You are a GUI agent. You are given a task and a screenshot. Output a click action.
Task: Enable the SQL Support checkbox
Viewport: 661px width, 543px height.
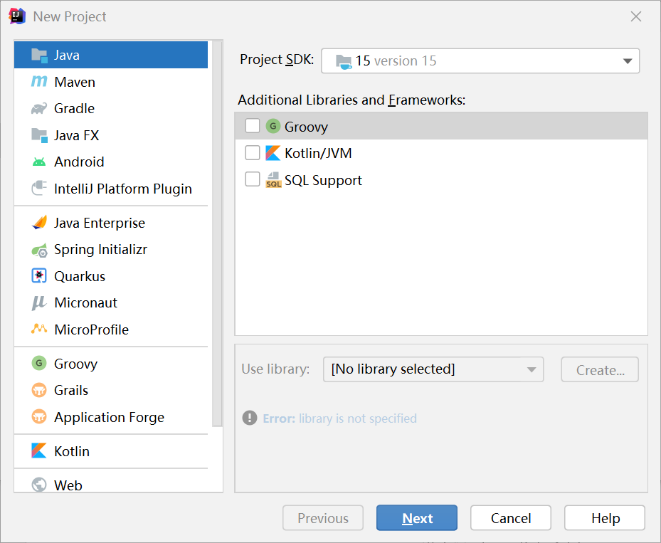coord(253,179)
